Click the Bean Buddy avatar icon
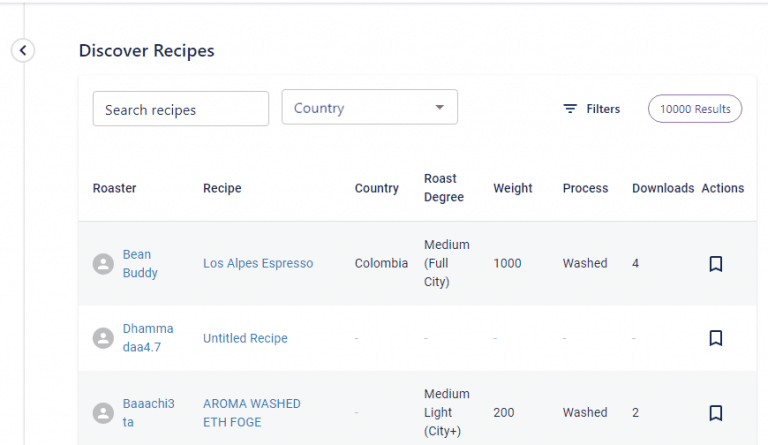Viewport: 768px width, 445px height. pos(102,264)
